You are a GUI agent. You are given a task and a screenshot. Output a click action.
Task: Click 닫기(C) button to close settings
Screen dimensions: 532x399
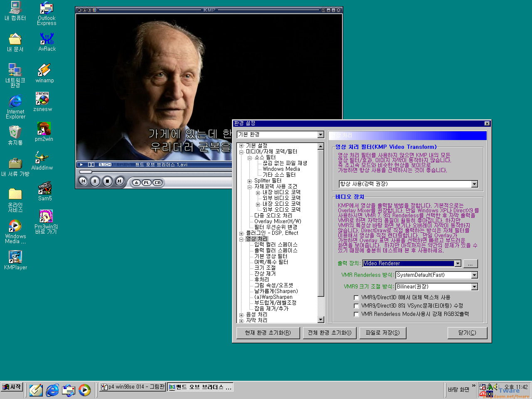pos(467,333)
